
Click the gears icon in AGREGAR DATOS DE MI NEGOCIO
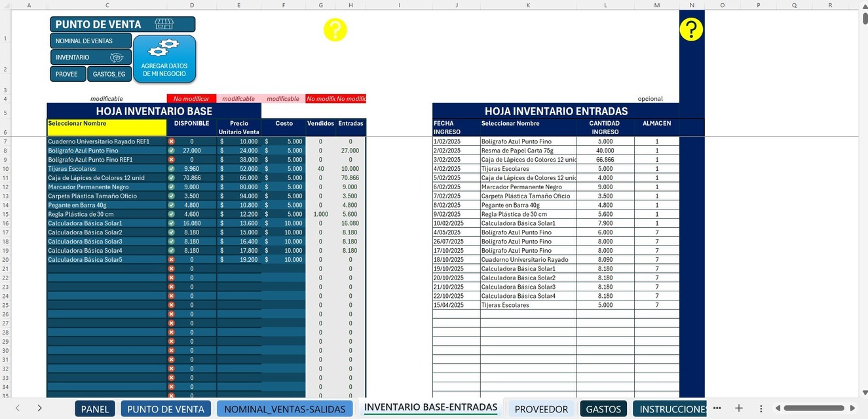pos(163,49)
